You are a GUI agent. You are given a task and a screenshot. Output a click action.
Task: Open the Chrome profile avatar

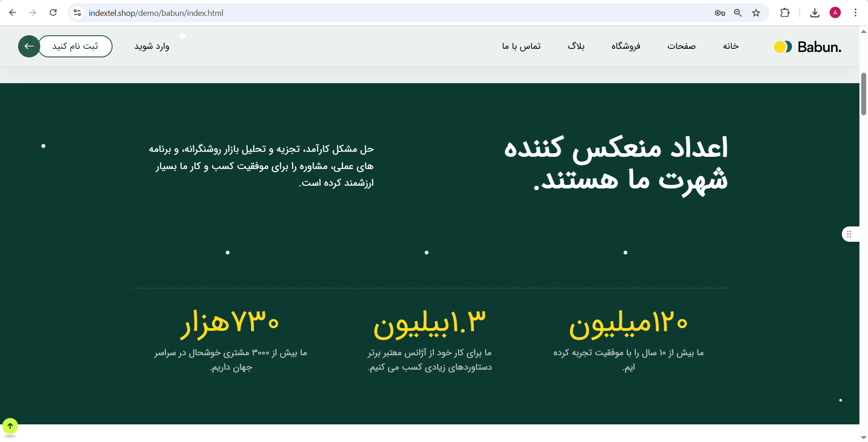coord(835,13)
